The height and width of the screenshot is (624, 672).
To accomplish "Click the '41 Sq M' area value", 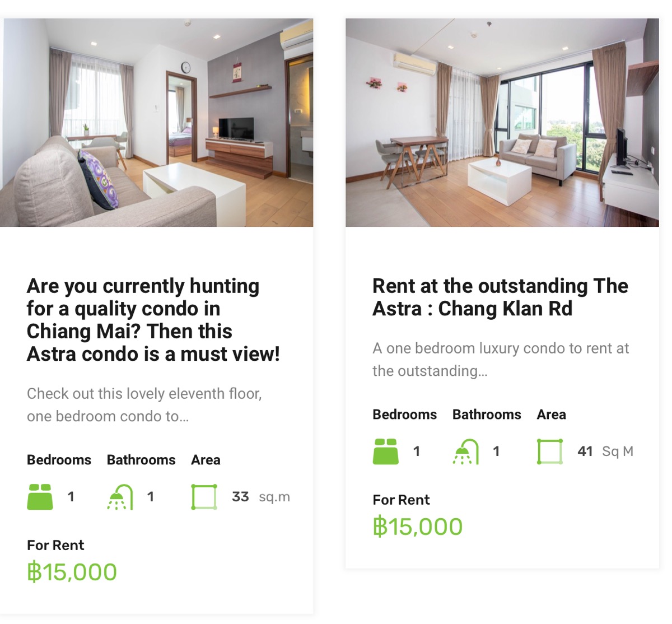I will point(605,451).
